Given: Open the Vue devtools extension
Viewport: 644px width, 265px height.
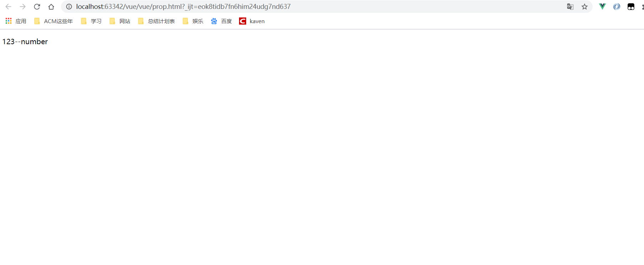Looking at the screenshot, I should [x=602, y=6].
